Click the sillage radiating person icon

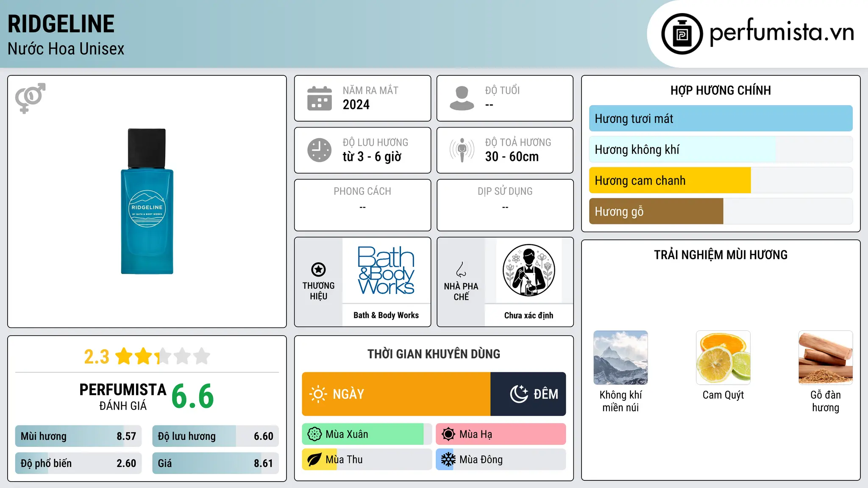point(462,150)
